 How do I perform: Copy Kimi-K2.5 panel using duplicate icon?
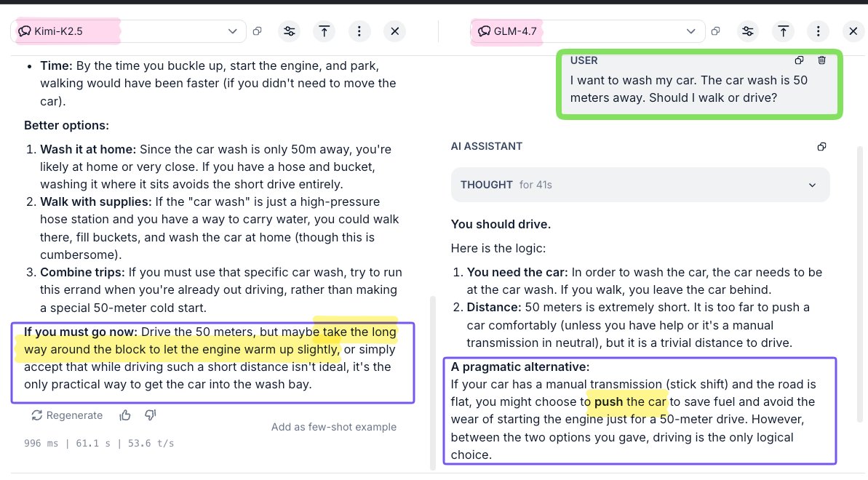(257, 31)
